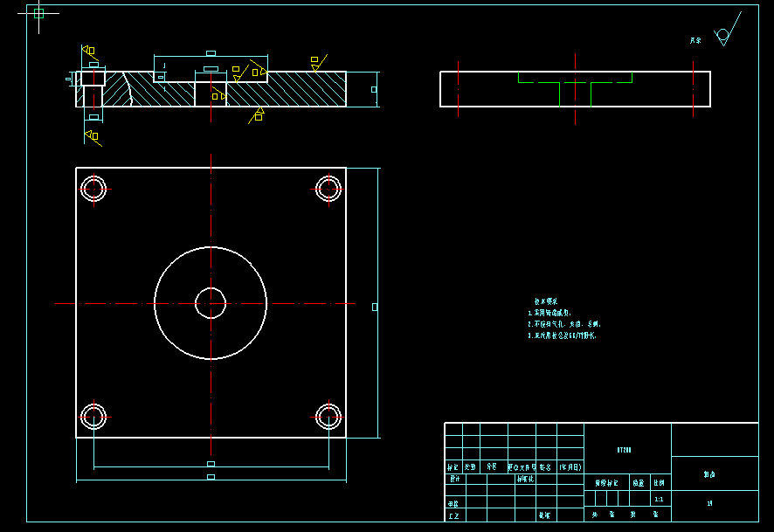The height and width of the screenshot is (532, 774).
Task: Select the 分区 header cell in the revision table
Action: [494, 466]
